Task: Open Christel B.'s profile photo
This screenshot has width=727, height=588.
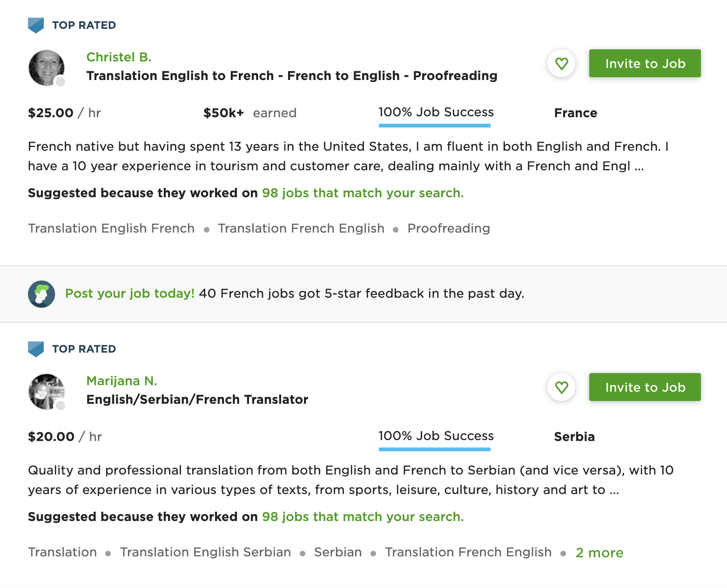Action: click(47, 68)
